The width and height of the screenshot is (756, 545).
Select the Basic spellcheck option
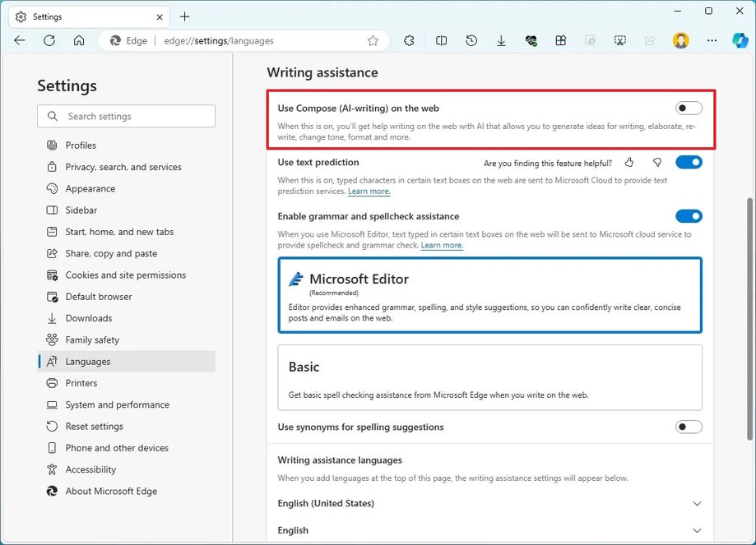[x=489, y=377]
